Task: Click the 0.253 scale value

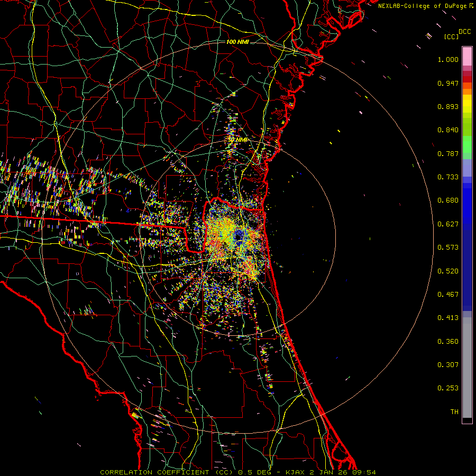Action: tap(448, 388)
